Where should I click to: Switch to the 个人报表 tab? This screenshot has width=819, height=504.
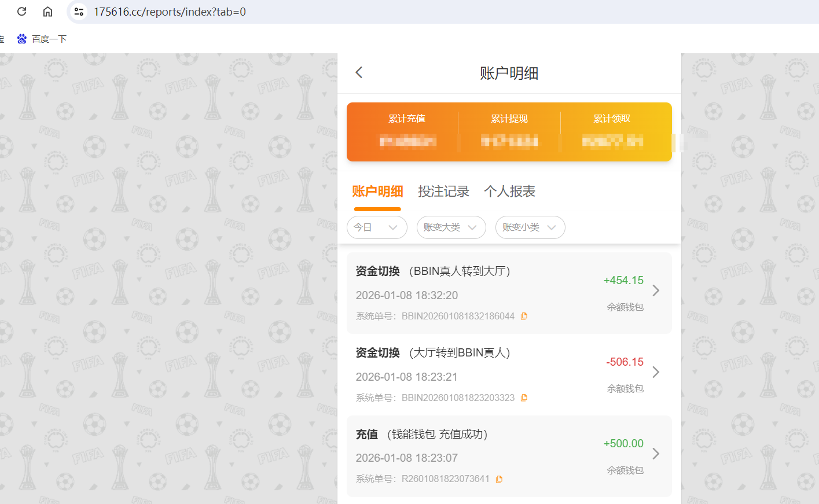(509, 191)
